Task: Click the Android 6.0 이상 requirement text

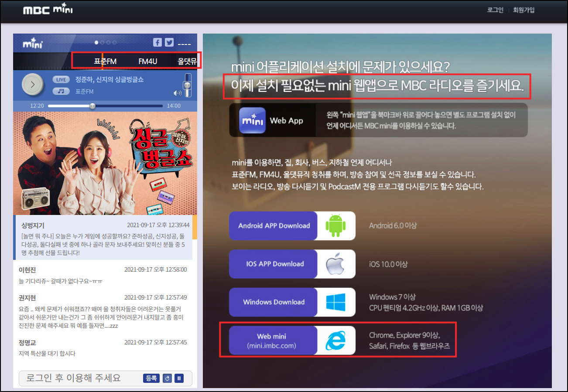Action: click(x=393, y=225)
